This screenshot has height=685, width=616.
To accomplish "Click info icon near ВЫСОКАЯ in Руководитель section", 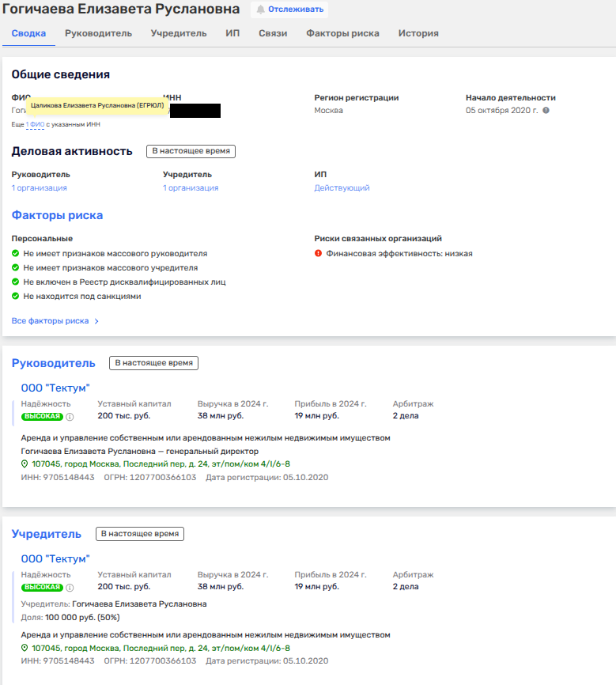I will pyautogui.click(x=70, y=417).
